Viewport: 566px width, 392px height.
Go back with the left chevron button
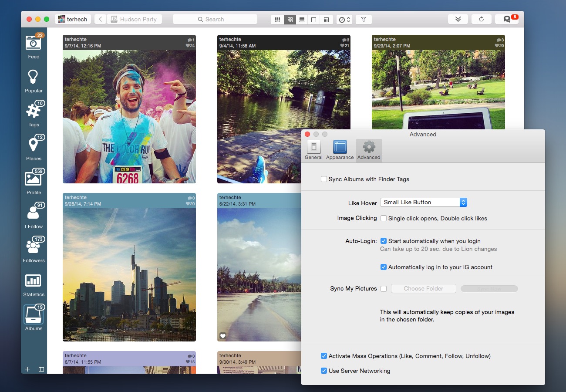100,19
